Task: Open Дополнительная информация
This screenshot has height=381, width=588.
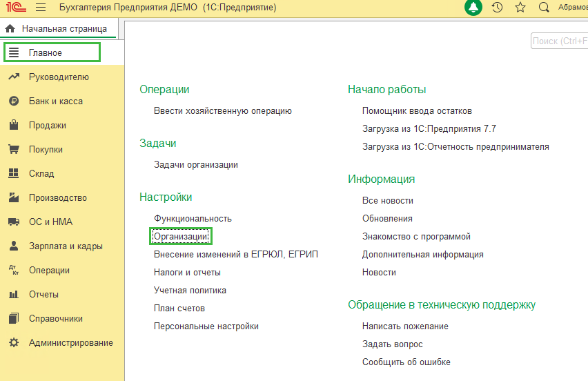Action: coord(422,255)
